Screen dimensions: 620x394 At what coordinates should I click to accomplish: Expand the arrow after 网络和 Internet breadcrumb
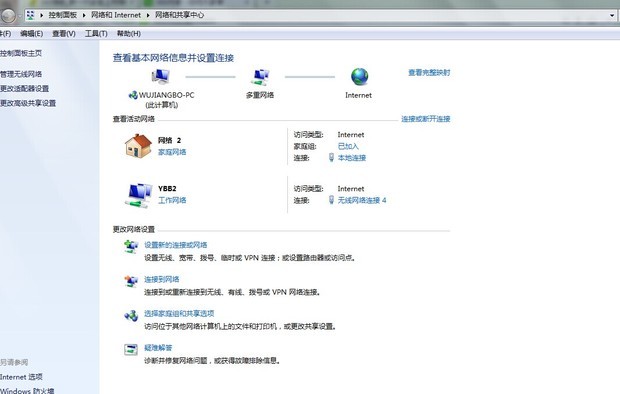[x=148, y=15]
